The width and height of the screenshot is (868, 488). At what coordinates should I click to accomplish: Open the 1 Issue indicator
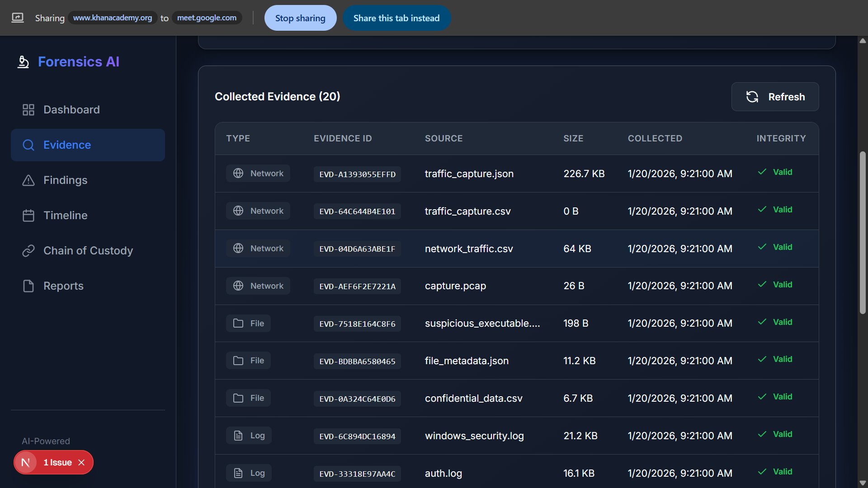point(57,462)
